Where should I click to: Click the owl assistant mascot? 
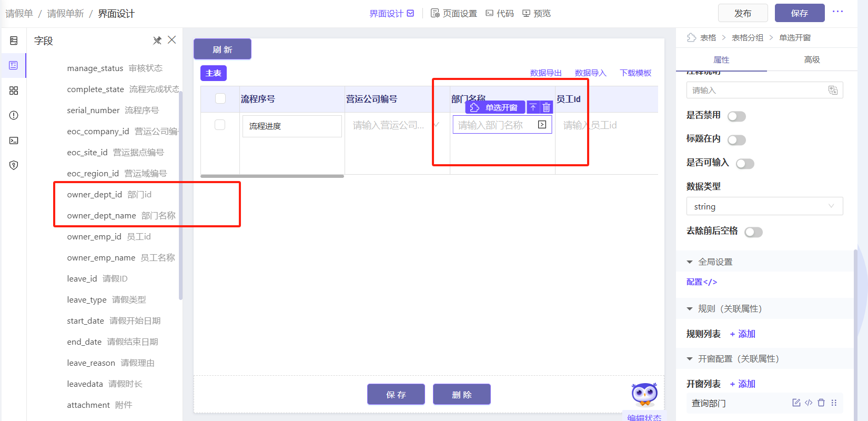[644, 394]
